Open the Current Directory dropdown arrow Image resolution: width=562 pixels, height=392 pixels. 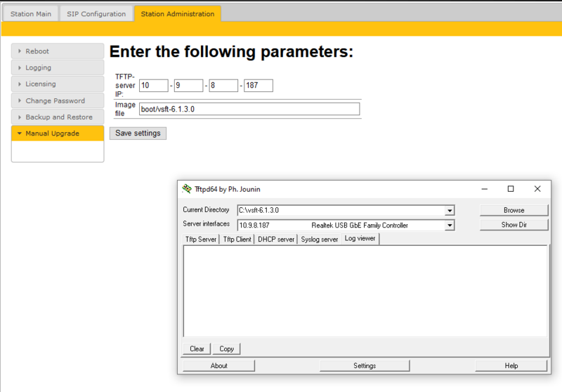(x=450, y=210)
